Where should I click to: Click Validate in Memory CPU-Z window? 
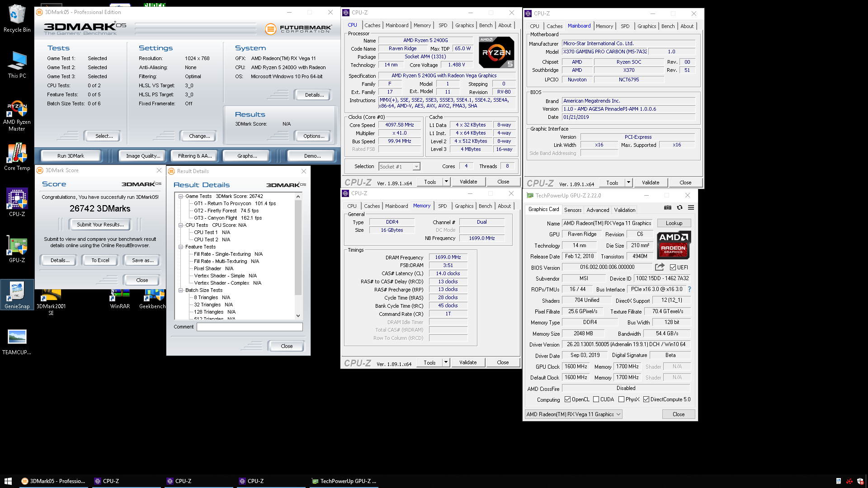(x=467, y=362)
